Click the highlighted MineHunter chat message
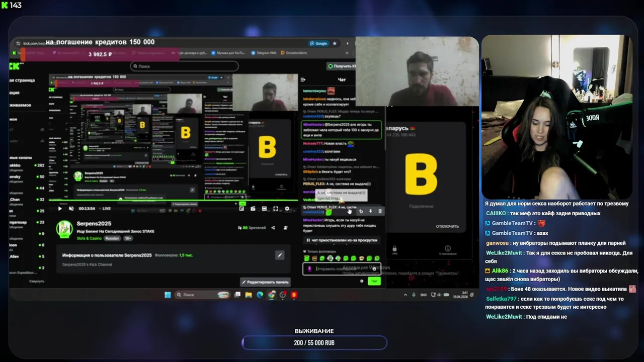 341,130
